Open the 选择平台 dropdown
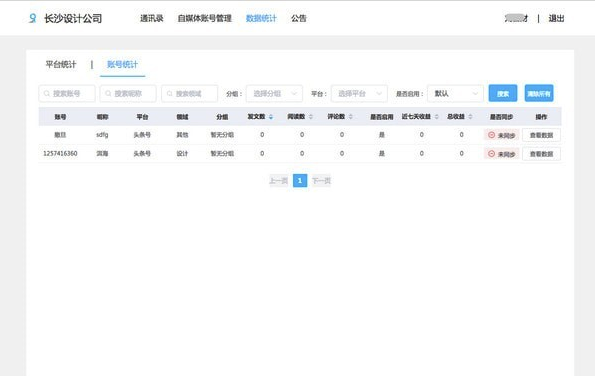Screen dimensions: 595x376 359,94
